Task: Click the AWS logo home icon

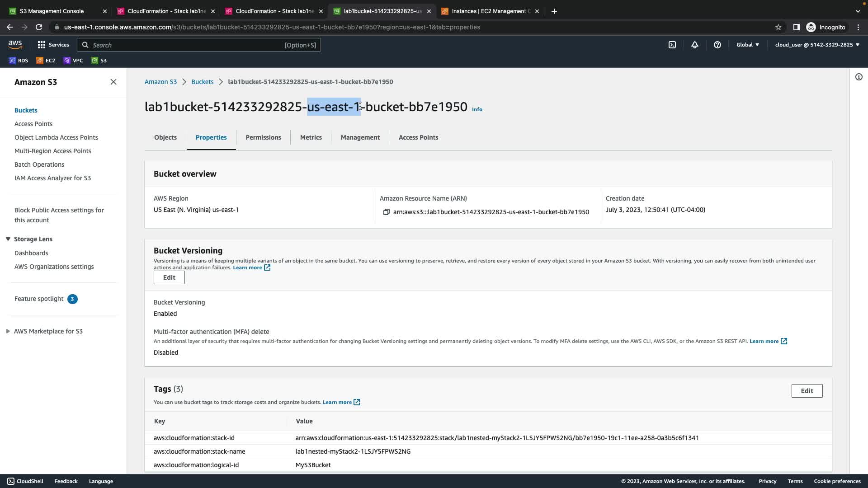Action: [15, 44]
